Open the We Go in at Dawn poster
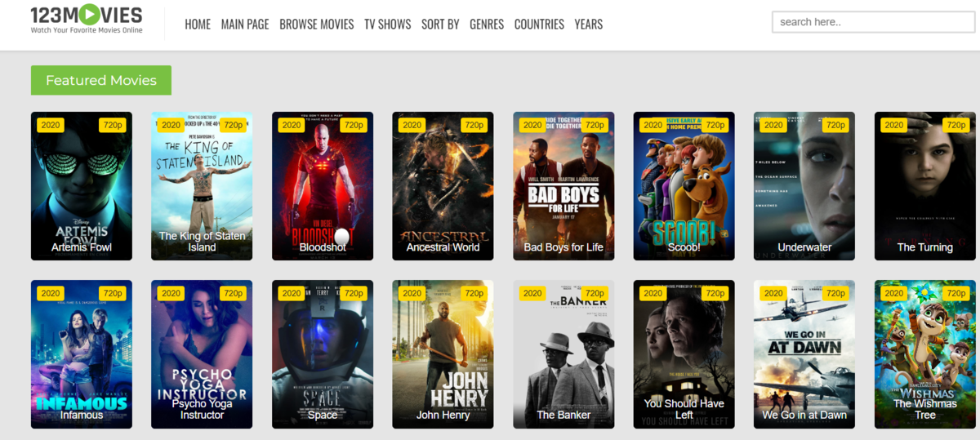 pyautogui.click(x=804, y=354)
